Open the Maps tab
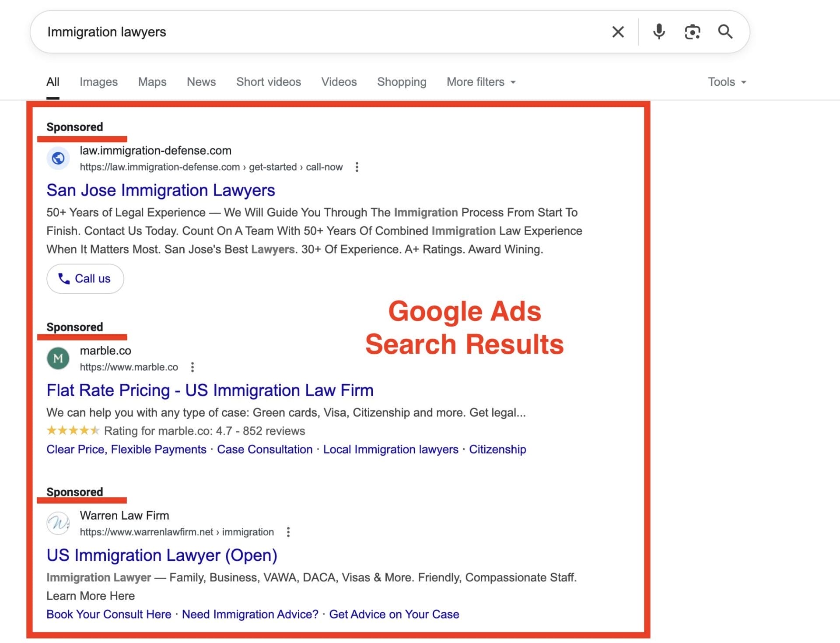 152,82
